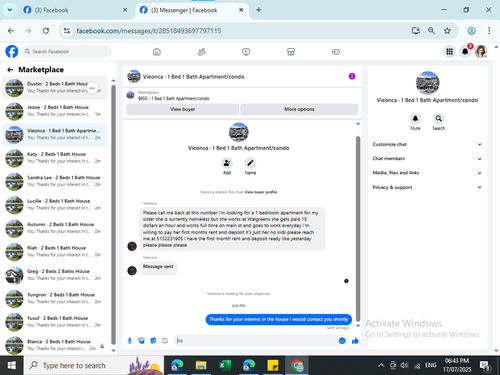
Task: Open Chrome tab search dropdown
Action: [10, 10]
